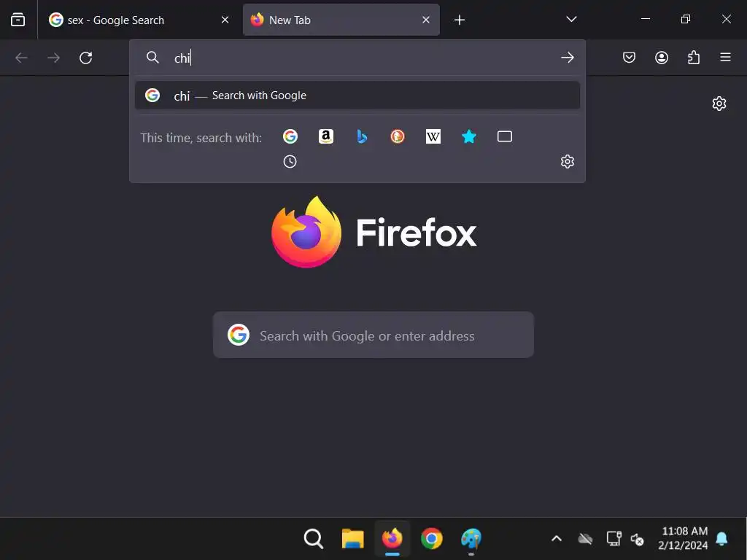Click the muted volume tray icon

pyautogui.click(x=637, y=539)
